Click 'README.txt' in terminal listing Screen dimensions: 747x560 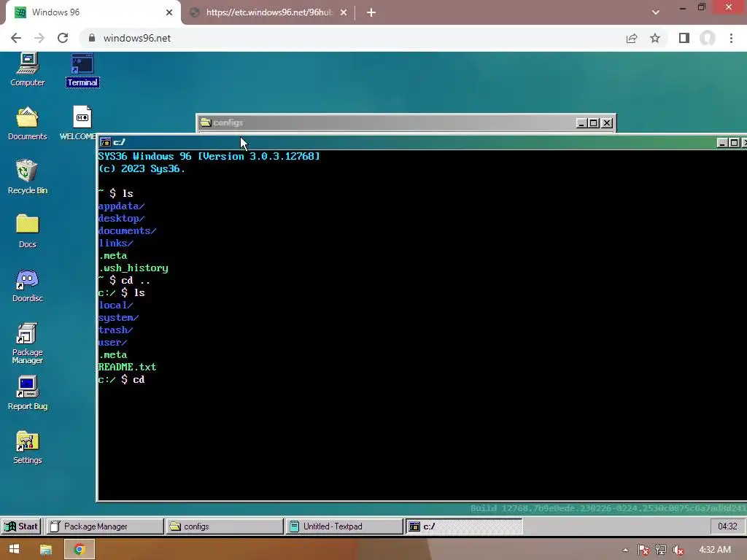127,367
